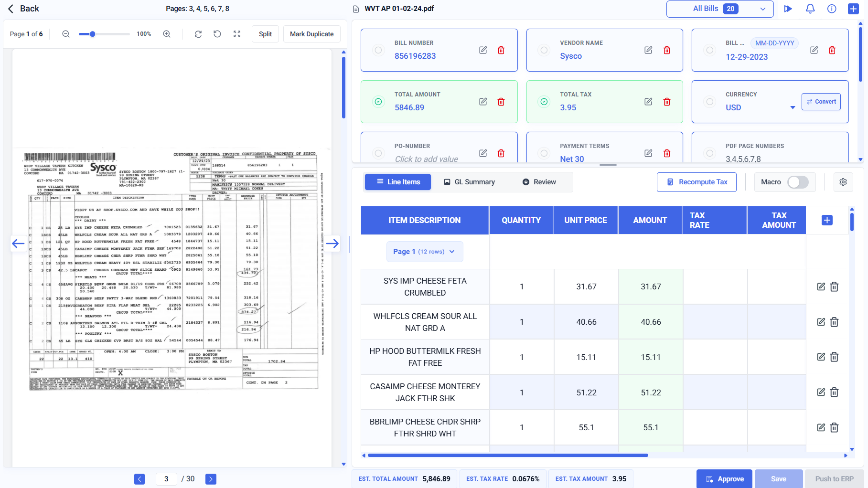Image resolution: width=868 pixels, height=488 pixels.
Task: Go to next PDF page
Action: point(211,479)
